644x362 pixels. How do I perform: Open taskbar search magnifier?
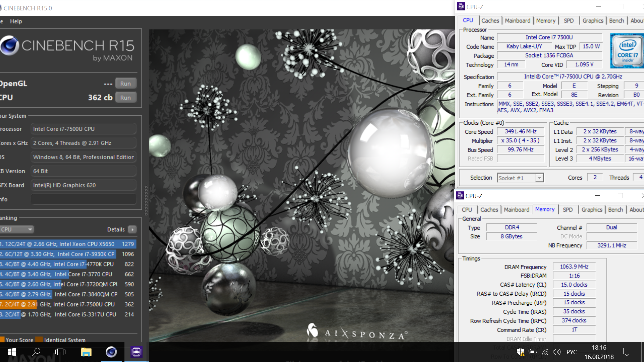coord(36,352)
